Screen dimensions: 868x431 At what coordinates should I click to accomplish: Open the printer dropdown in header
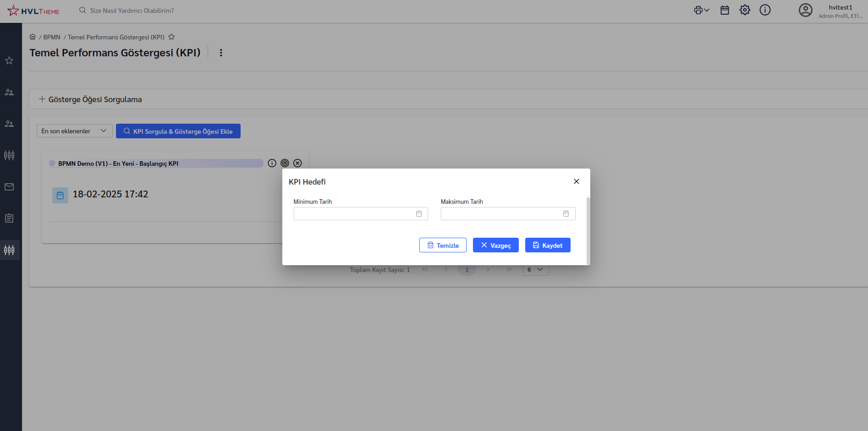tap(701, 10)
